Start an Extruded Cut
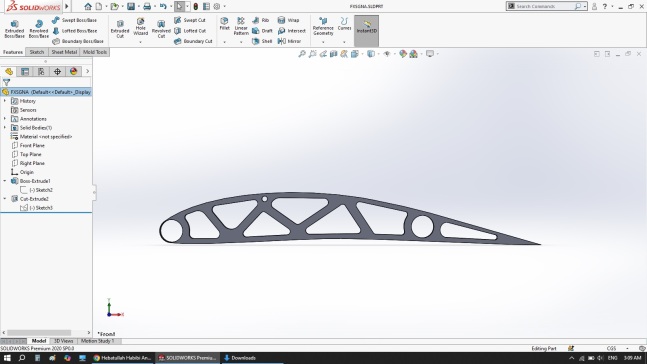The width and height of the screenshot is (647, 364). (x=120, y=29)
